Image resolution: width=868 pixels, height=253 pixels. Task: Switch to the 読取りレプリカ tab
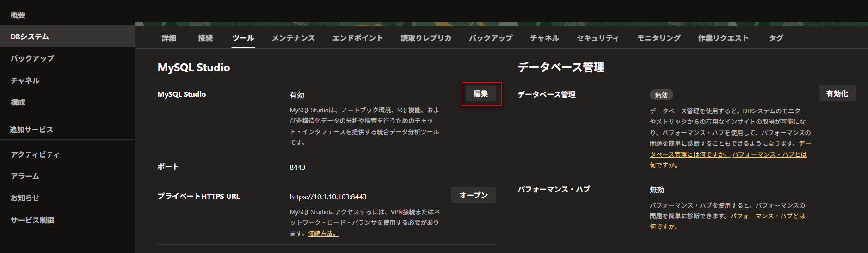tap(426, 38)
